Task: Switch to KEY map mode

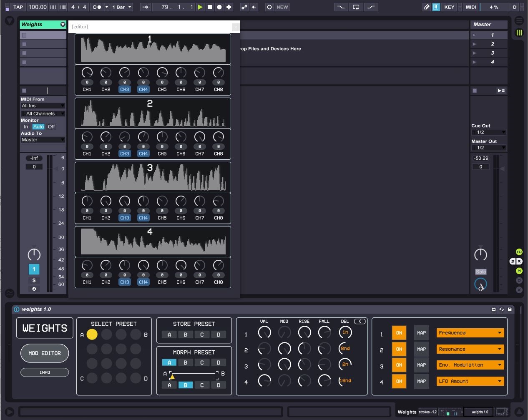Action: coord(449,7)
